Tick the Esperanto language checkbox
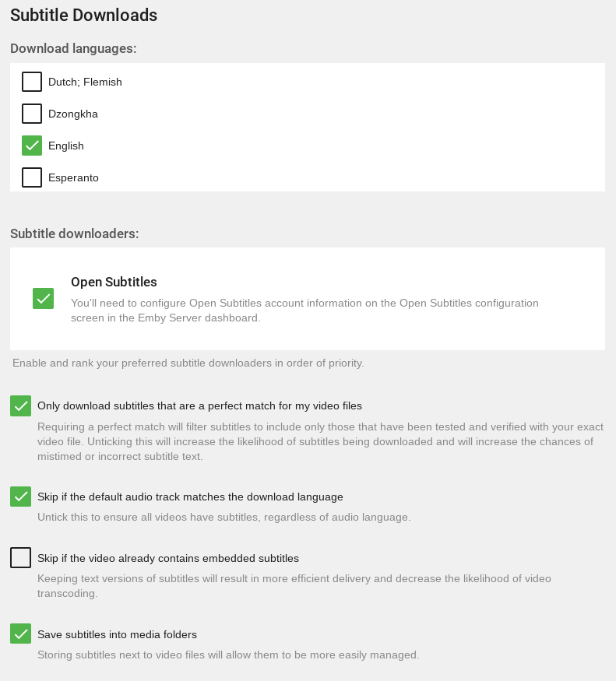616x681 pixels. [x=32, y=177]
